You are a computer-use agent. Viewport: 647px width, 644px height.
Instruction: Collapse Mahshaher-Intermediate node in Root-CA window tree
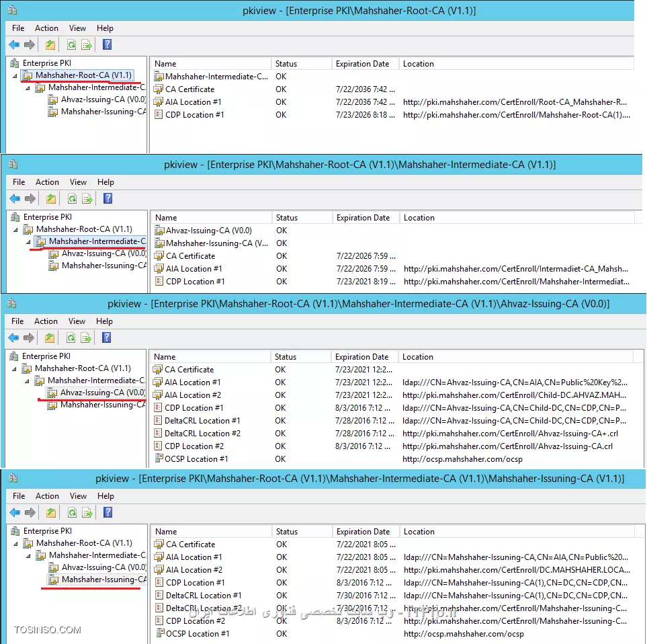point(28,88)
